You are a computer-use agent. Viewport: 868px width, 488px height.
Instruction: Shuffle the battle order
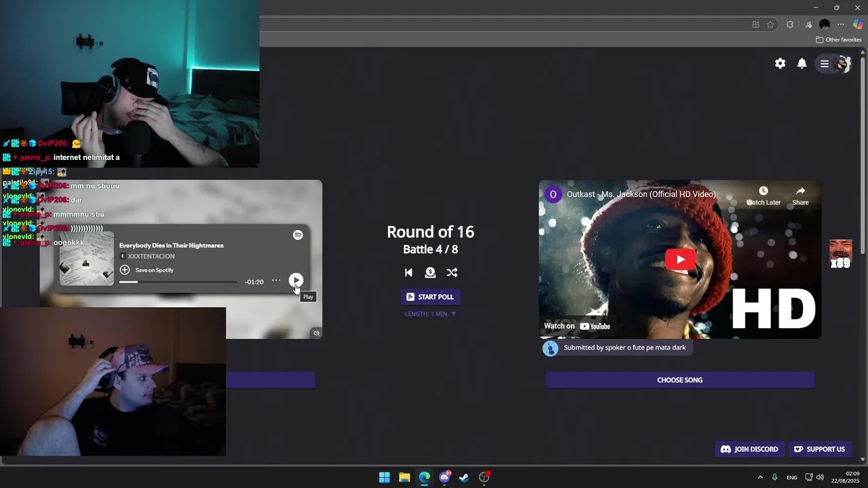click(452, 272)
